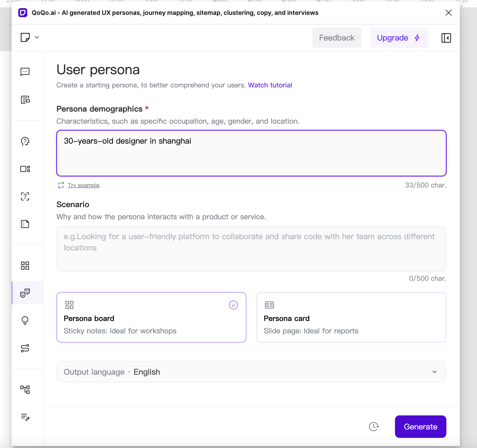This screenshot has width=477, height=448.
Task: Toggle the side panel collapse icon
Action: [x=446, y=38]
